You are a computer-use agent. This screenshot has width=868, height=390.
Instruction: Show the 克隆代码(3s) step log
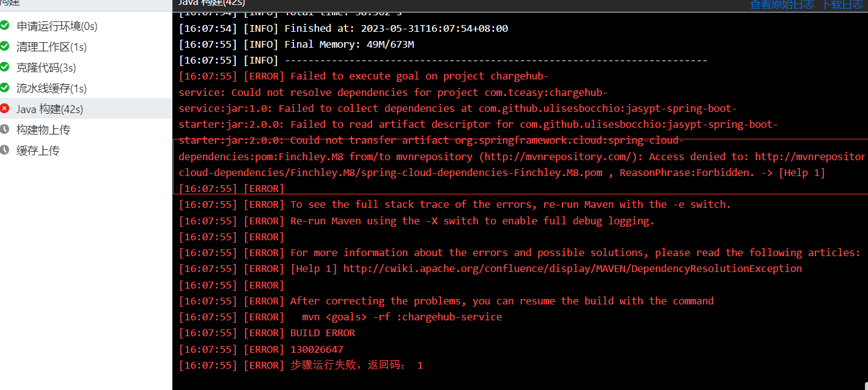(x=86, y=68)
